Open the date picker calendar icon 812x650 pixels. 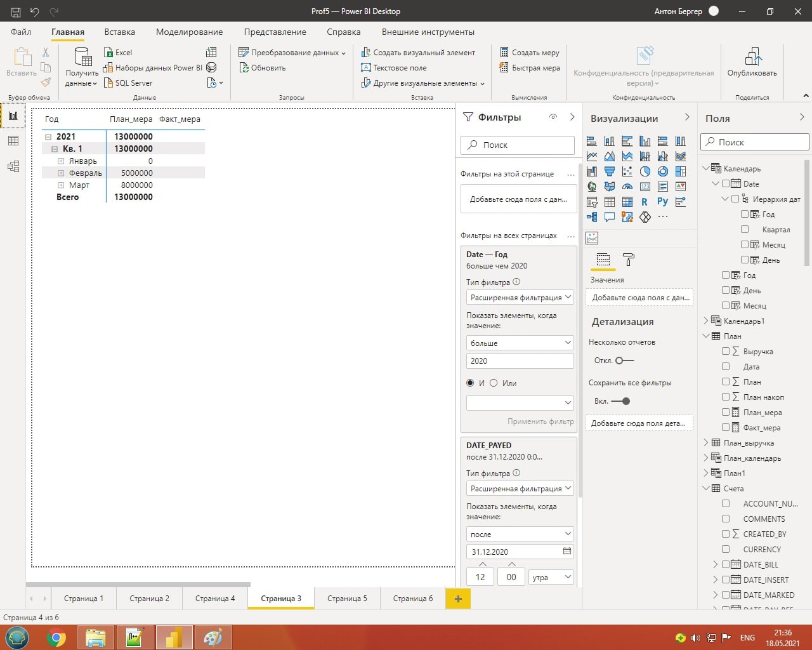(567, 552)
